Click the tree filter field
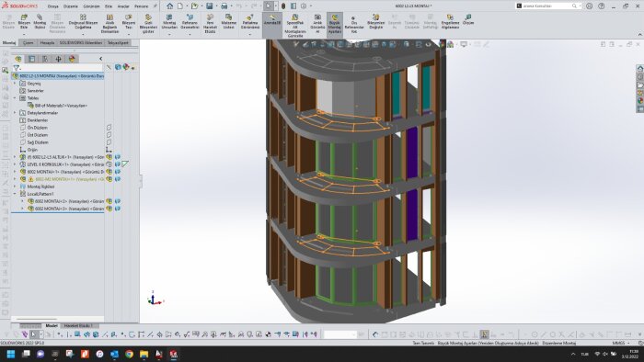This screenshot has height=362, width=644. pyautogui.click(x=57, y=68)
